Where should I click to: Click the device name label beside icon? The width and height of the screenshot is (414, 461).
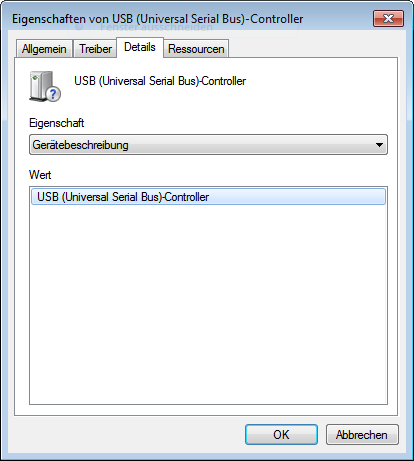pyautogui.click(x=160, y=81)
